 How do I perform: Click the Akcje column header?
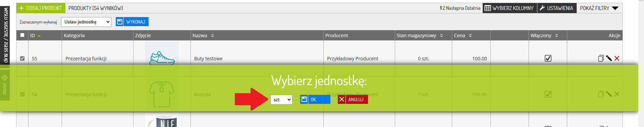coord(614,36)
